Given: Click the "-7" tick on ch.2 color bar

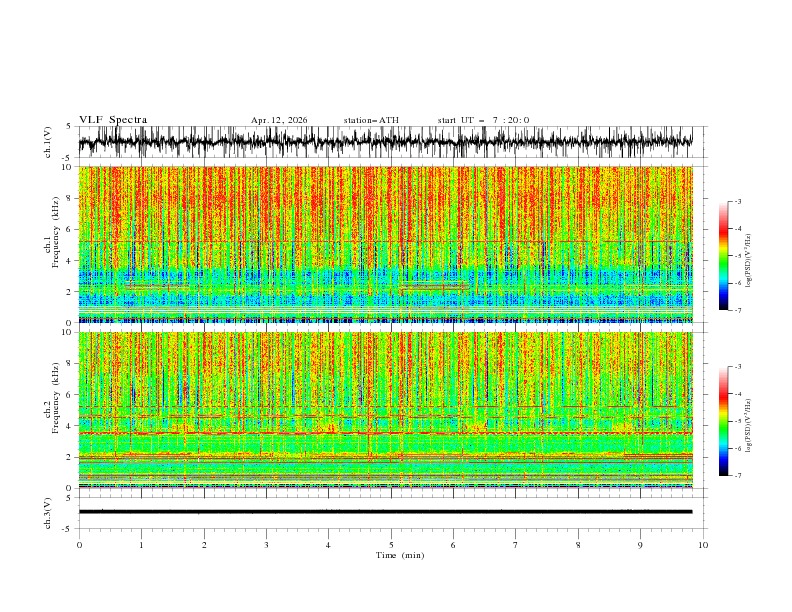Looking at the screenshot, I should coord(737,476).
